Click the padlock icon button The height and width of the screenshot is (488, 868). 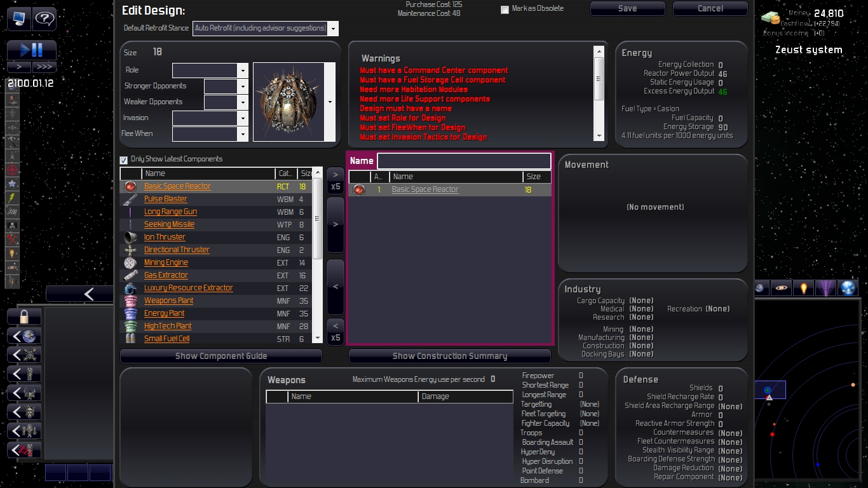pyautogui.click(x=24, y=316)
